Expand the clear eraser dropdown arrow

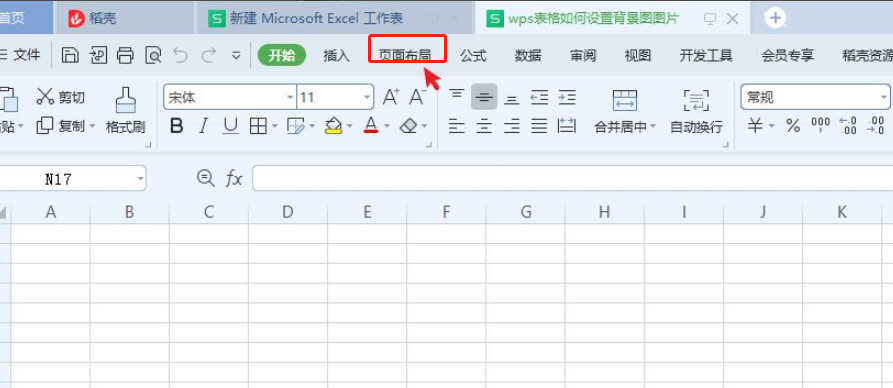(425, 126)
